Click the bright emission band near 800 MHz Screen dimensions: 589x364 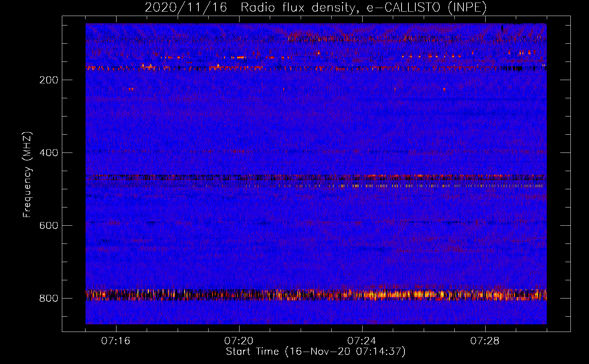point(316,295)
